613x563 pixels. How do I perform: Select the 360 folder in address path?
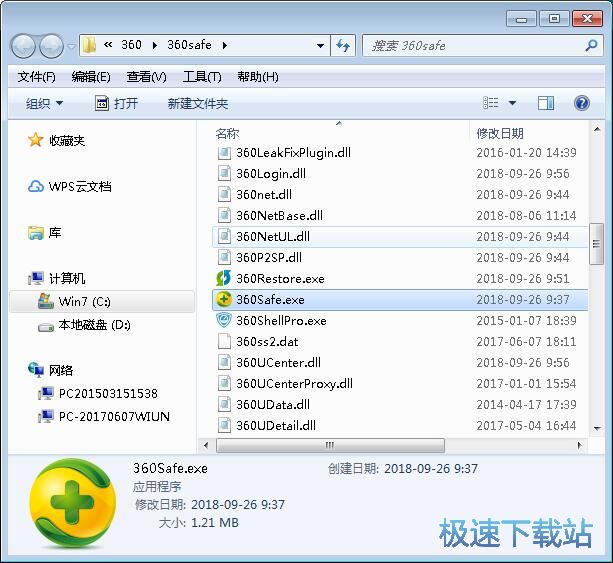coord(131,45)
